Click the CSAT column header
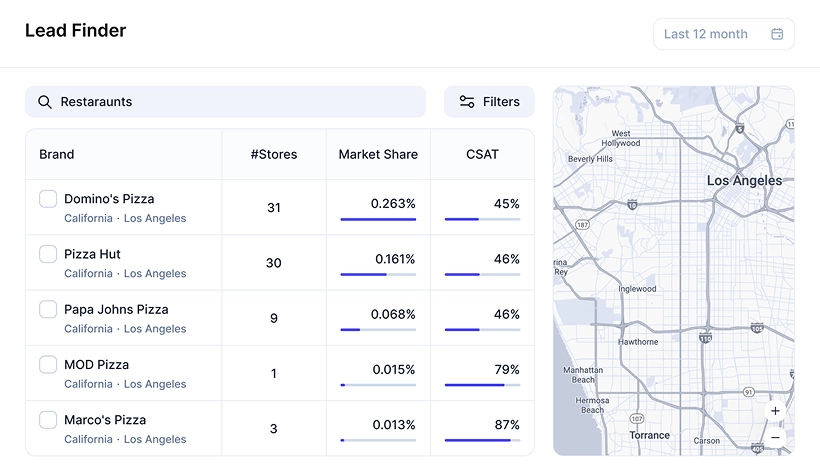This screenshot has width=820, height=475. [482, 155]
